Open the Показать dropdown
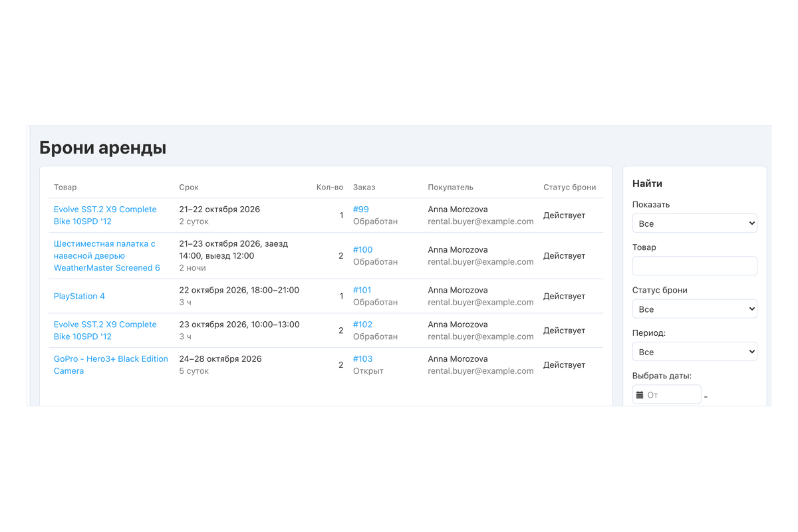Viewport: 798px width, 532px height. (695, 223)
